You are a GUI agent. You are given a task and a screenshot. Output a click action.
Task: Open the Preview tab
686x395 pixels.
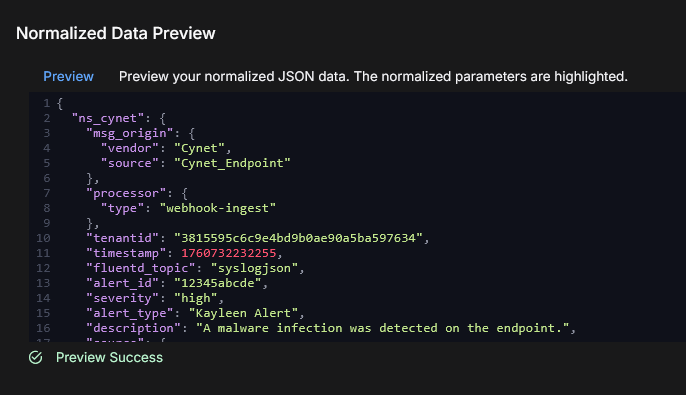tap(68, 77)
